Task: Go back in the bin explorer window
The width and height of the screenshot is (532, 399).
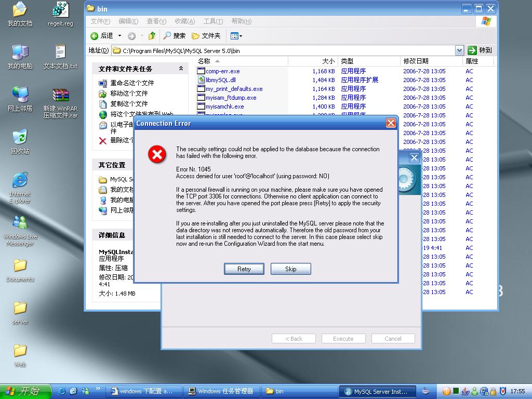Action: tap(102, 36)
